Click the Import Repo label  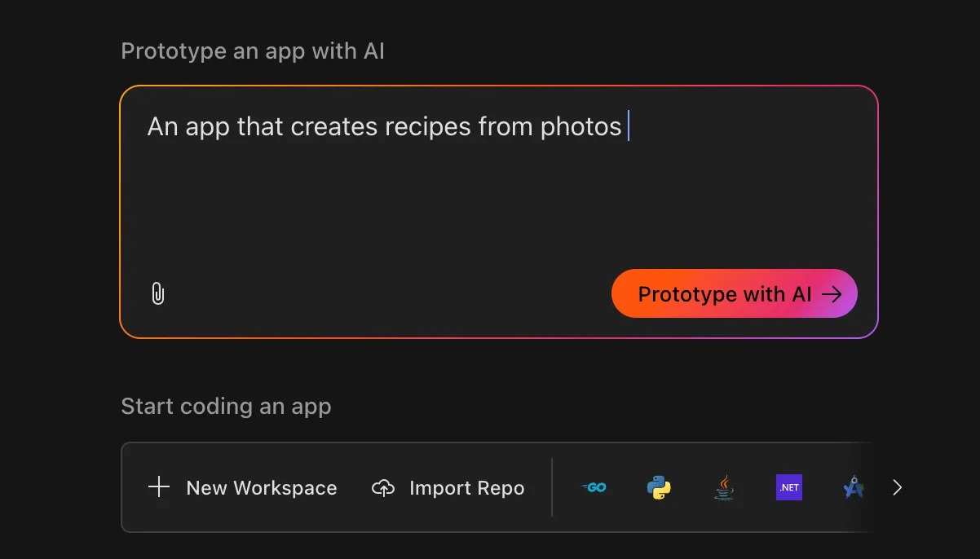pos(466,488)
